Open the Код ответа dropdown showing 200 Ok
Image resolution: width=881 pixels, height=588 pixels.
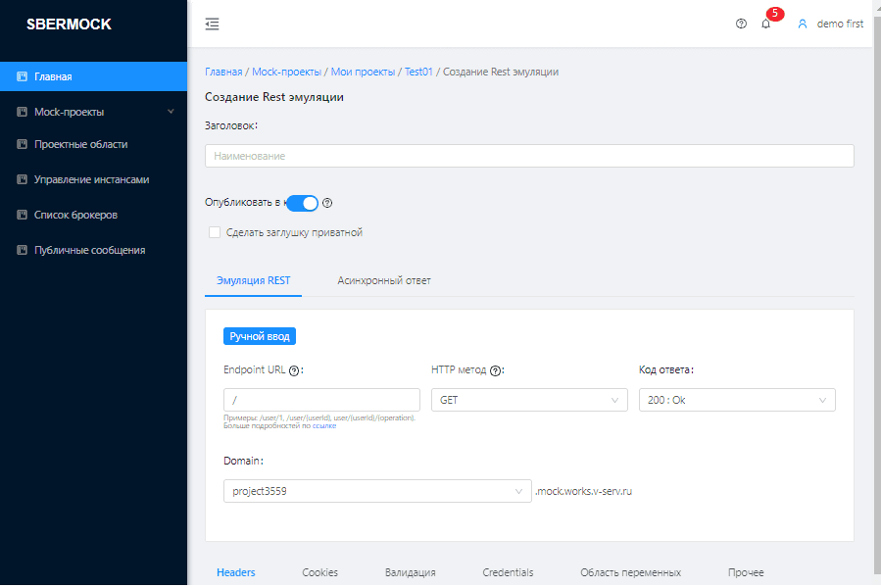(x=737, y=400)
